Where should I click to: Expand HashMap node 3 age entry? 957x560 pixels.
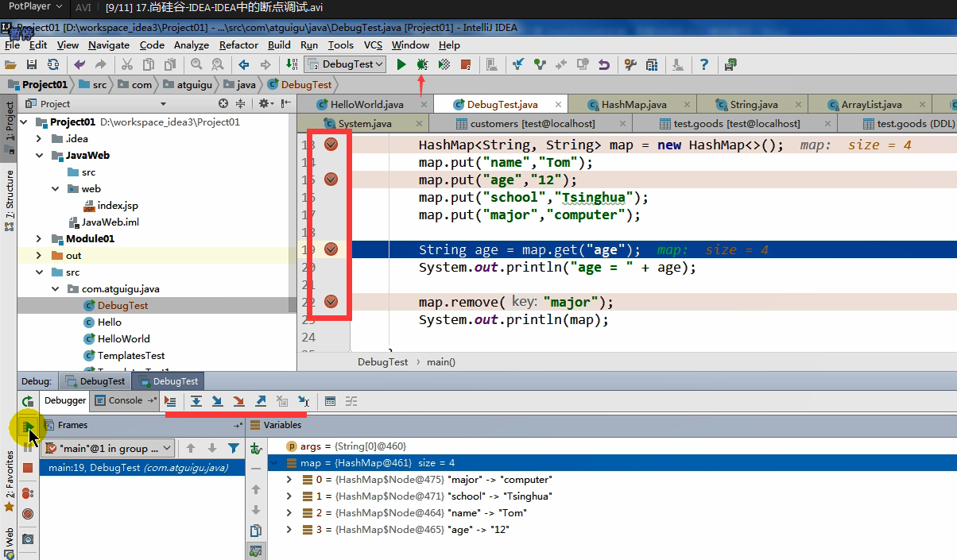point(290,530)
